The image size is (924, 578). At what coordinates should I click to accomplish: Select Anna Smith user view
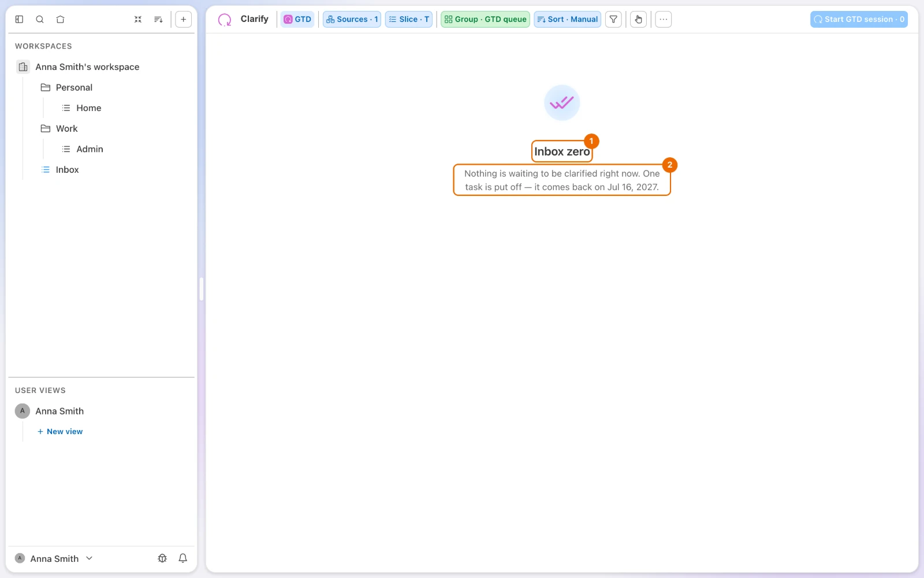point(59,411)
